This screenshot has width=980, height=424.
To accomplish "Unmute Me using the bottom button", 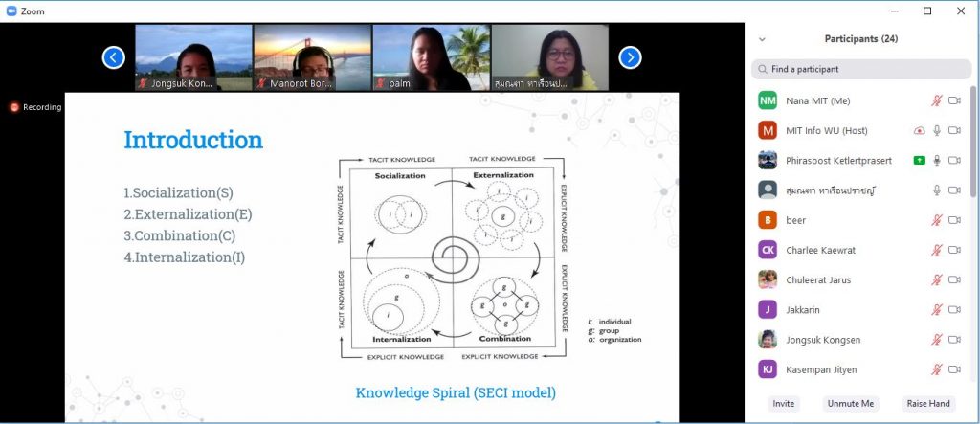I will (851, 403).
